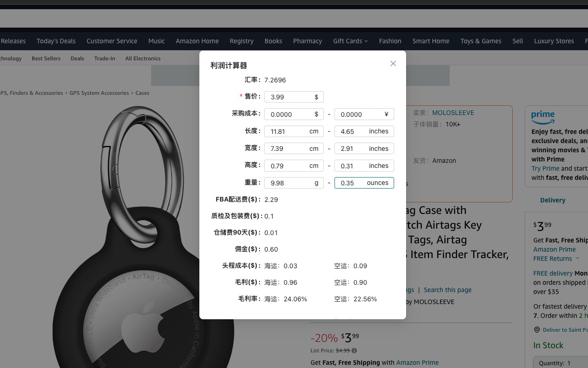Expand Gift Cards dropdown menu
Screen dimensions: 588x368
tap(351, 41)
